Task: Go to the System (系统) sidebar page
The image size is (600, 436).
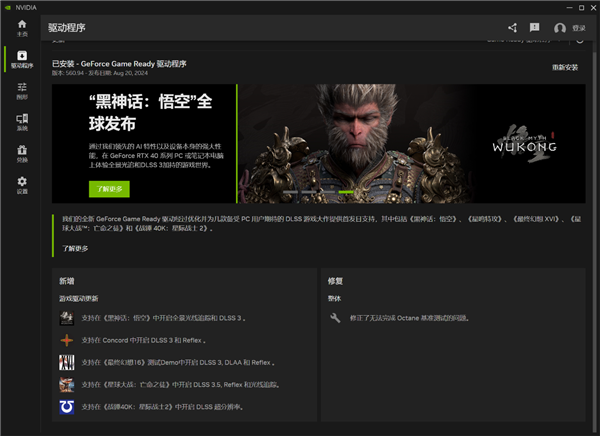Action: pyautogui.click(x=22, y=122)
